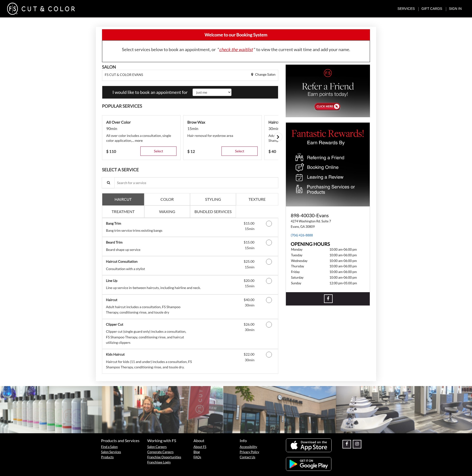
Task: Open the footer Facebook icon
Action: (347, 444)
